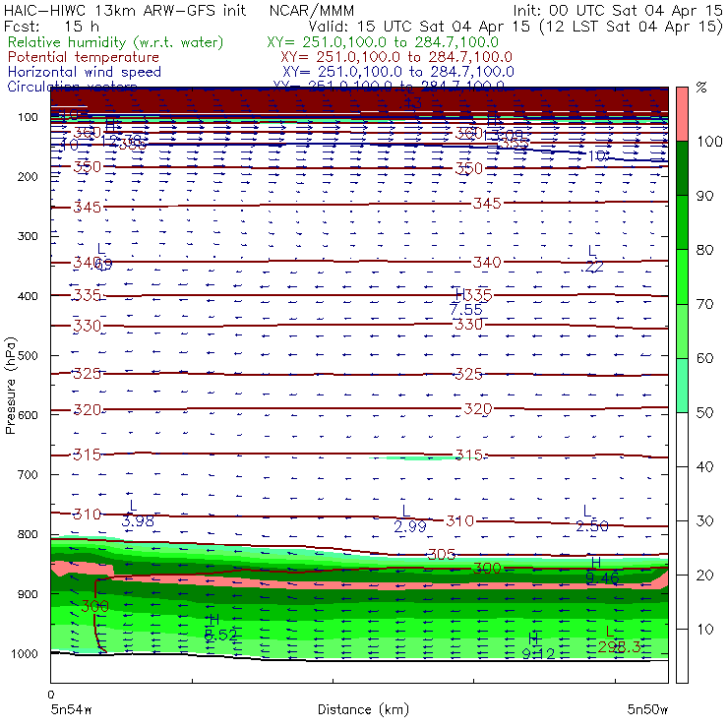Click the 800 pressure axis tick label

[28, 534]
